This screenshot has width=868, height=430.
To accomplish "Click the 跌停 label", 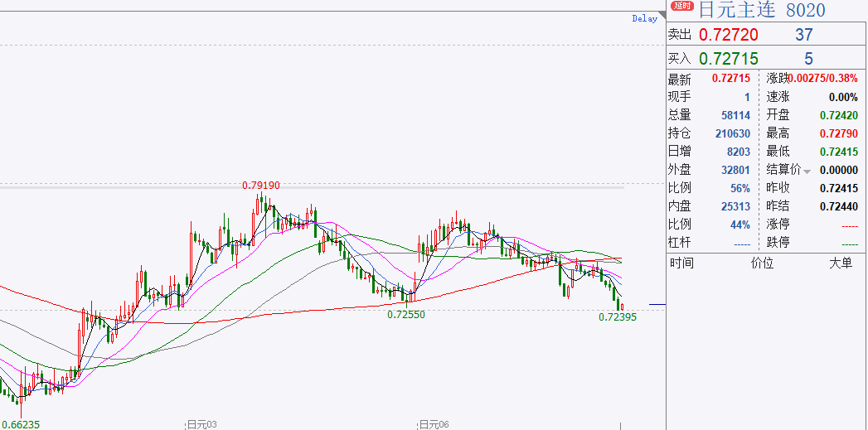I will 778,243.
